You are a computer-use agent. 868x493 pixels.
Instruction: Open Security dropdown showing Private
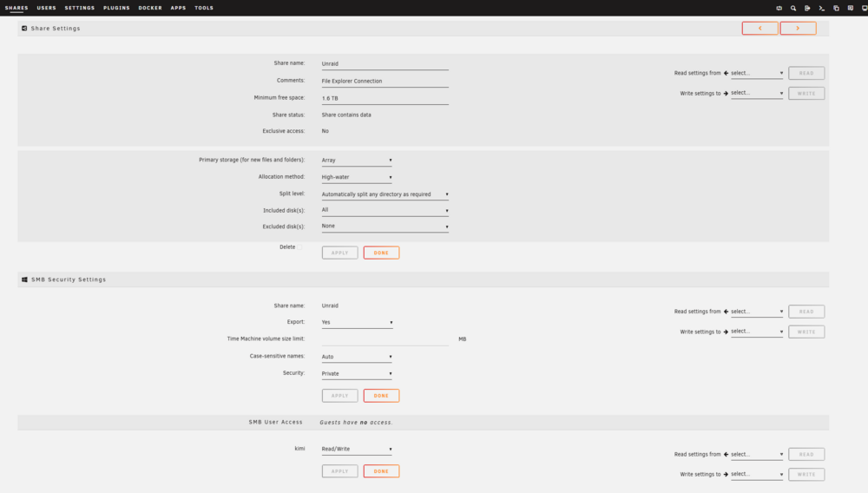tap(357, 373)
